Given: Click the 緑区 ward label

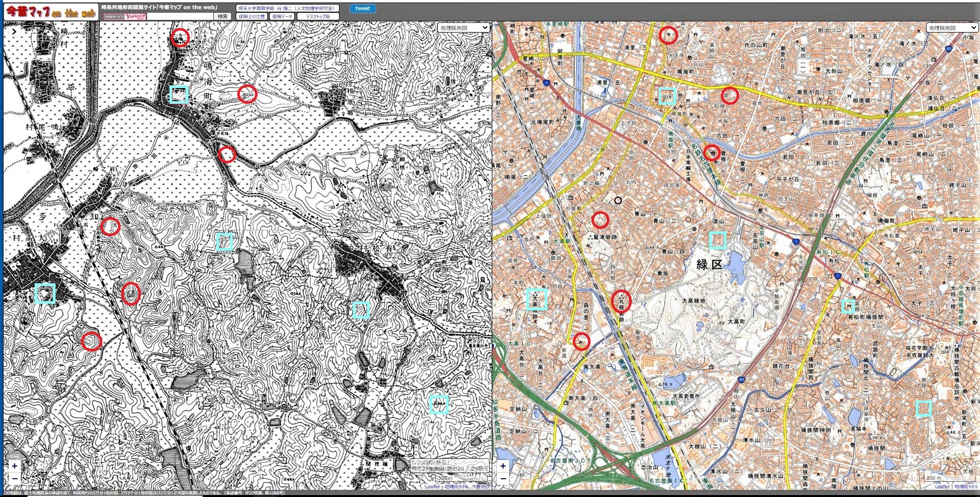Looking at the screenshot, I should coord(710,264).
